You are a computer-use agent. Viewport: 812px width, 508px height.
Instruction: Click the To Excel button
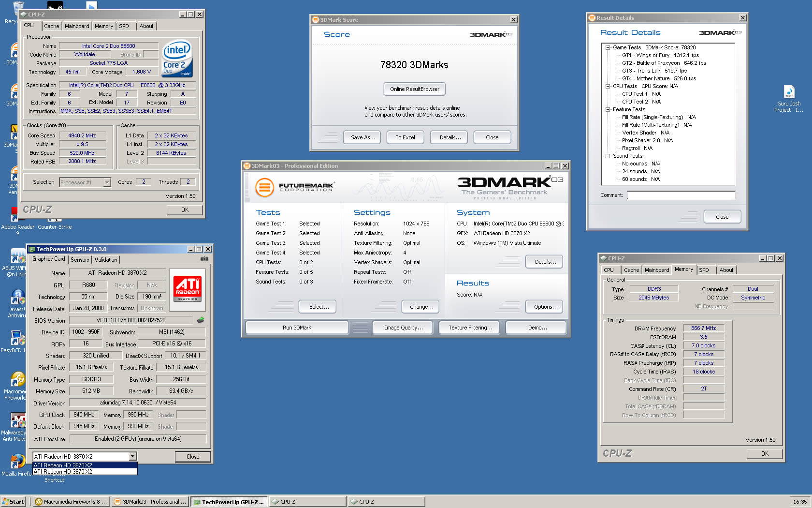405,137
